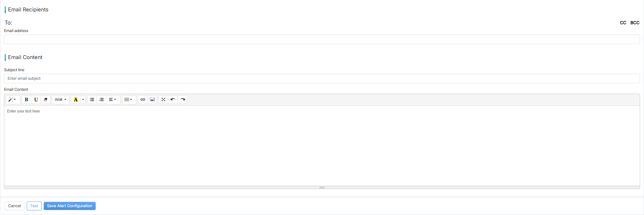Click the Test button
Image resolution: width=644 pixels, height=215 pixels.
(34, 206)
